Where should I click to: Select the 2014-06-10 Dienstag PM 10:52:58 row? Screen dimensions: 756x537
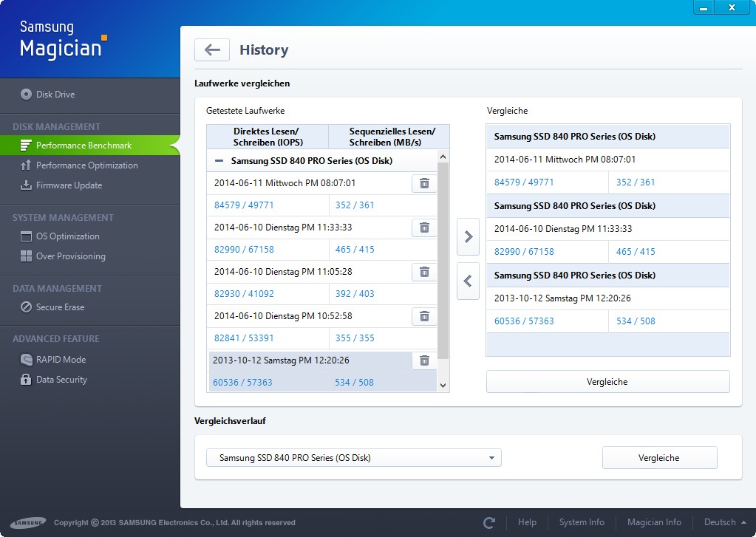[x=309, y=316]
